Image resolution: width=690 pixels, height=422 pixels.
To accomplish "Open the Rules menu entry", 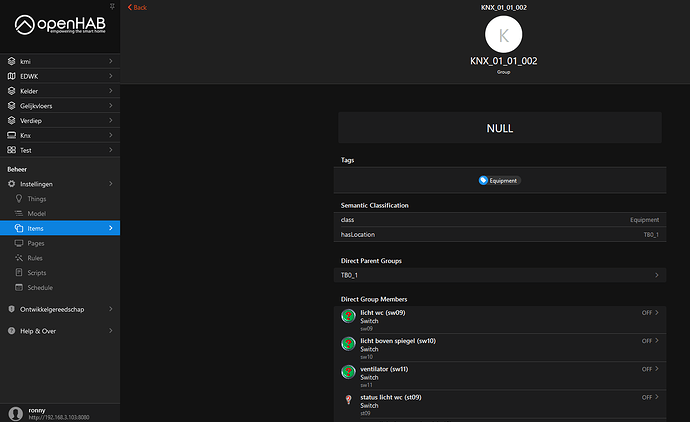I will pos(60,258).
